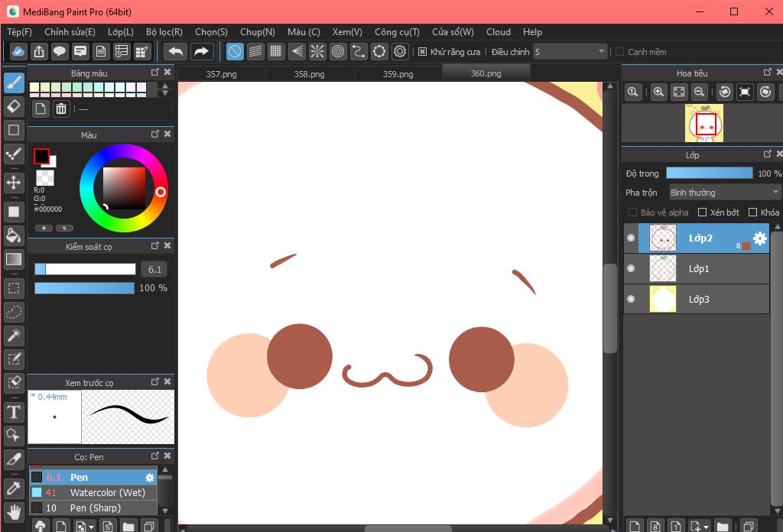
Task: Click the cloud save icon in toolbar
Action: pos(18,51)
